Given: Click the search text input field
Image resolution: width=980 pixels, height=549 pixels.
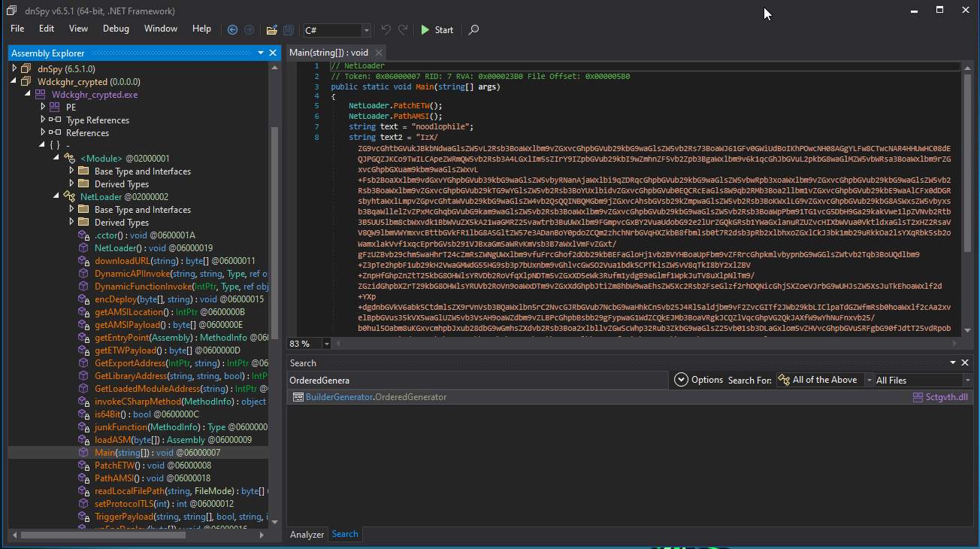Looking at the screenshot, I should tap(477, 381).
